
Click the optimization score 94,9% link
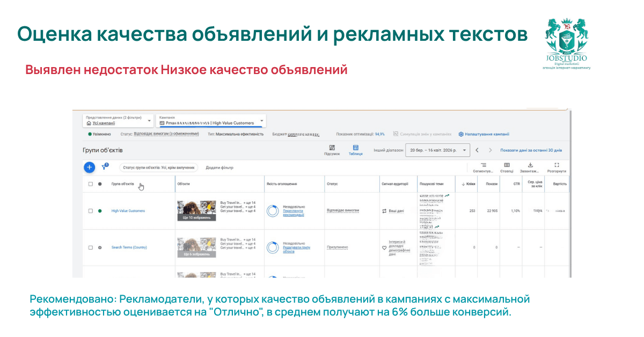point(379,134)
